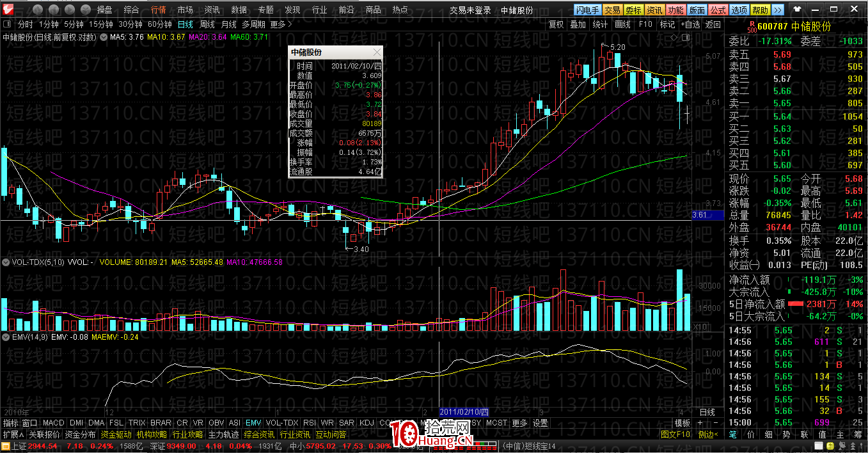This screenshot has height=453, width=868.
Task: Open the 选项 options button
Action: (739, 10)
